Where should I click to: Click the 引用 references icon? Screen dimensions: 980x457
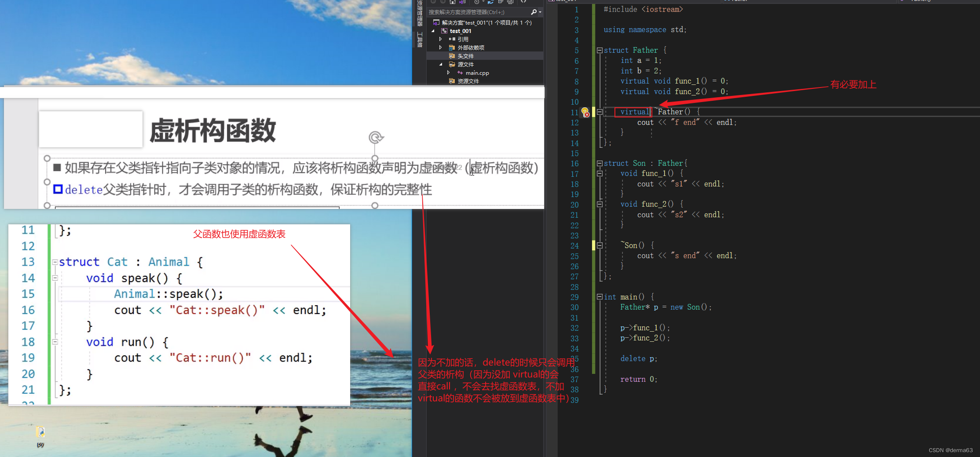452,39
